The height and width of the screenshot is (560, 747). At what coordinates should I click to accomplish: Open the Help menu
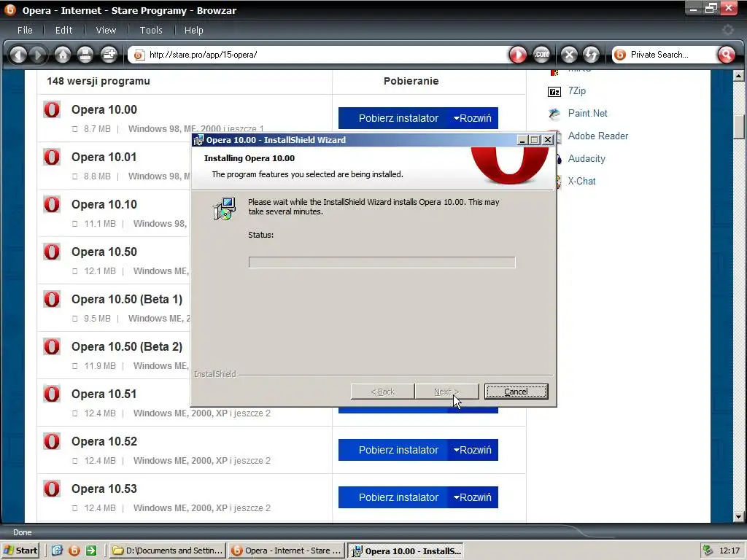tap(193, 30)
